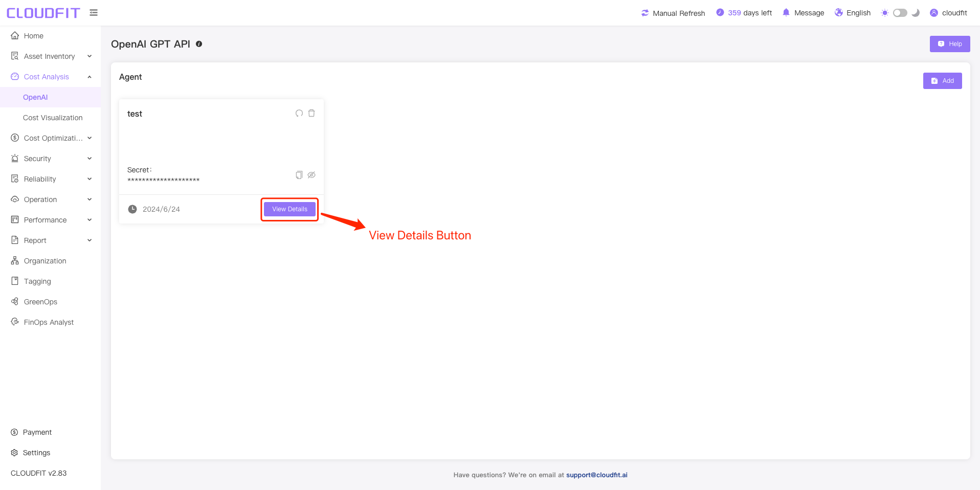Click the Cost Optimization dollar icon
980x490 pixels.
point(15,138)
